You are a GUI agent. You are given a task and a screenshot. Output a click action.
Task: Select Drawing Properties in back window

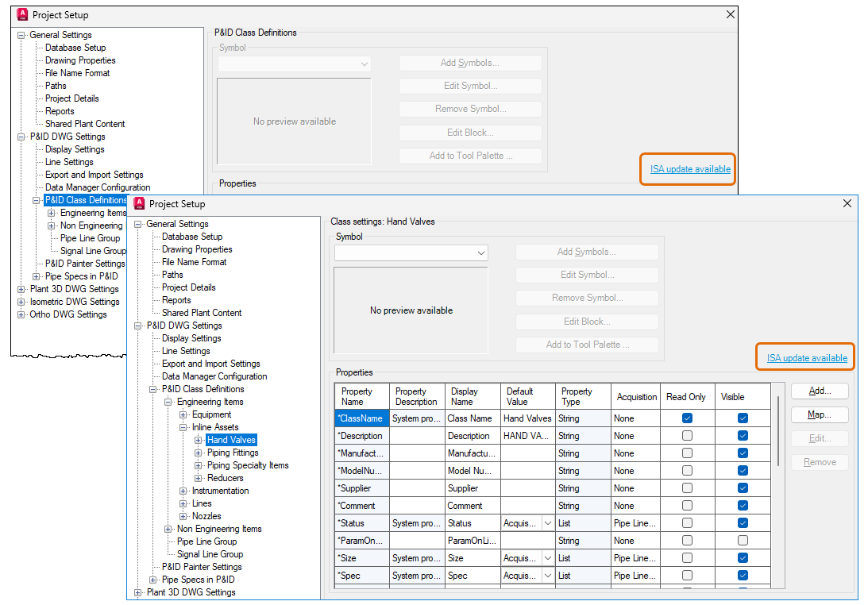coord(80,60)
